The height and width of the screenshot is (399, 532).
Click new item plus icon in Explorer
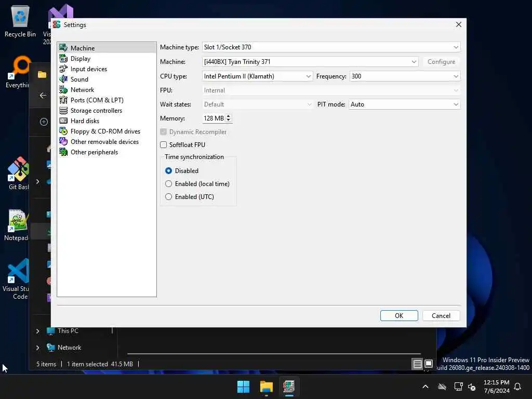click(44, 122)
